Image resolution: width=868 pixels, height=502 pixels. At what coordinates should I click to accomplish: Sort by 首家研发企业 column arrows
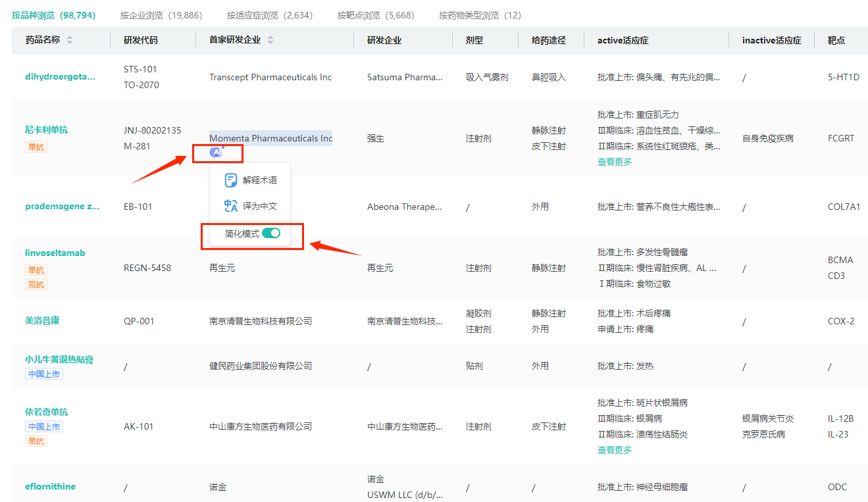[270, 40]
